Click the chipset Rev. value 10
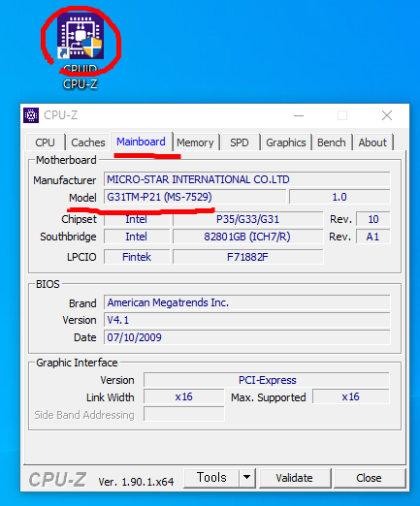420x506 pixels. tap(373, 219)
